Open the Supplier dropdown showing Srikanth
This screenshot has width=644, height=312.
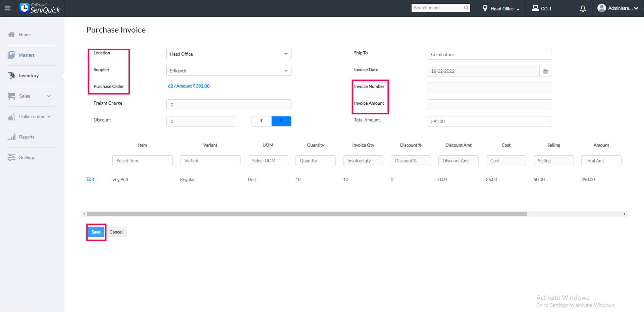pyautogui.click(x=229, y=71)
